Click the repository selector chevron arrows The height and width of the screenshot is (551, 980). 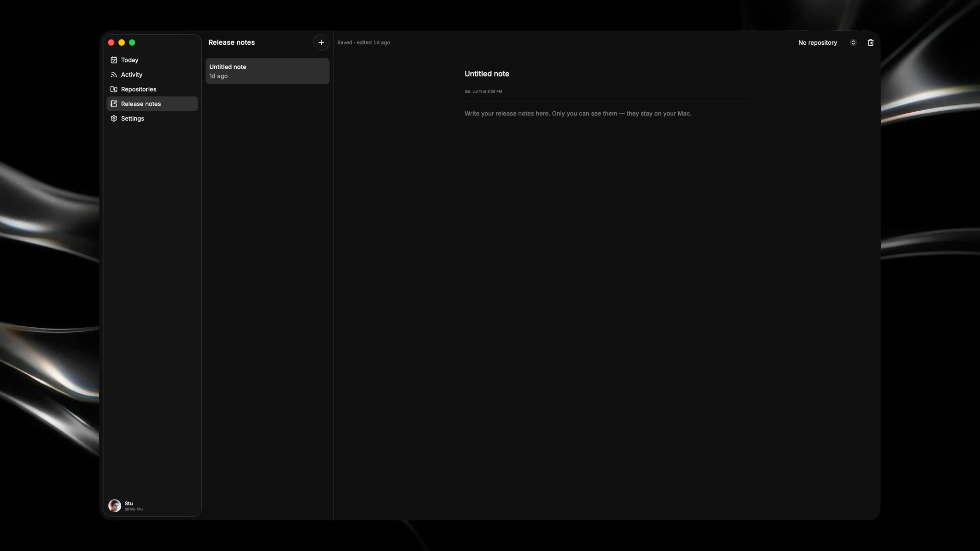(x=853, y=43)
